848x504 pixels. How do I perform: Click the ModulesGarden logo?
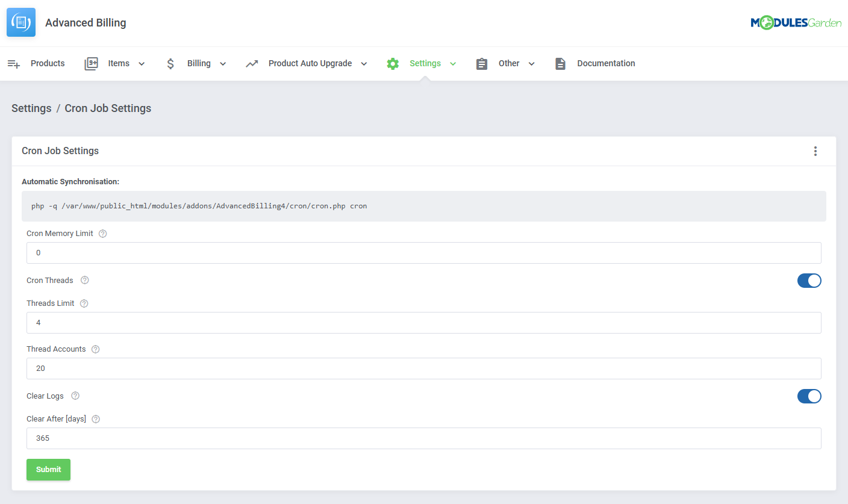[x=796, y=23]
